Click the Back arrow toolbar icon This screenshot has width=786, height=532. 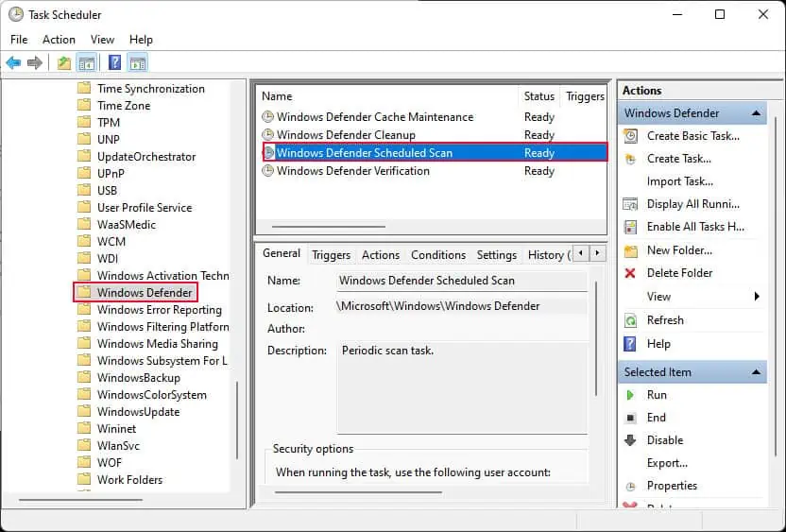pos(13,63)
